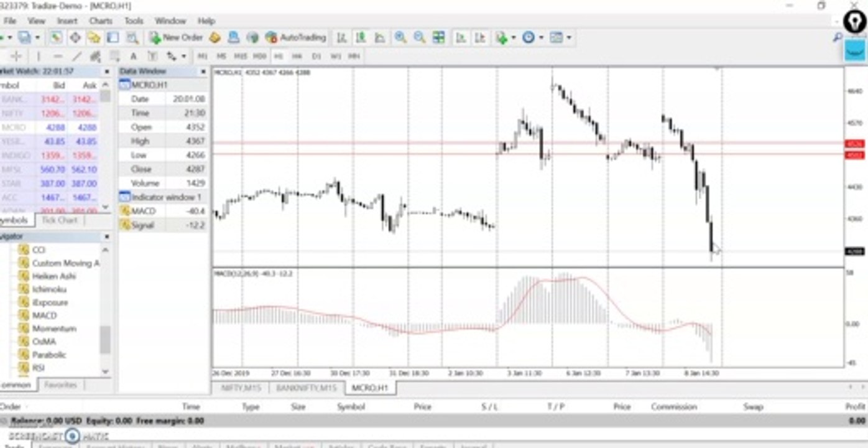Open the Templates icon
868x448 pixels.
coord(556,37)
